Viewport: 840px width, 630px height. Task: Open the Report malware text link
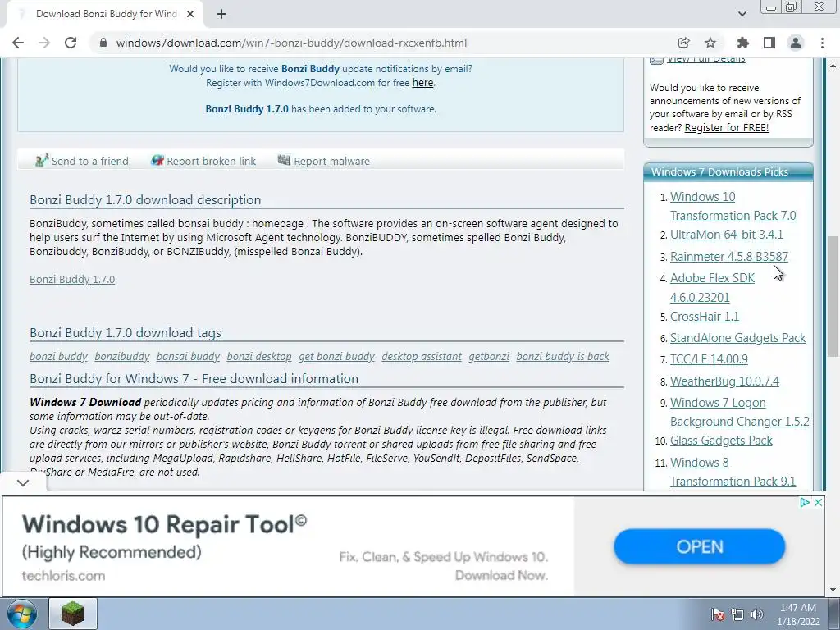(x=331, y=162)
